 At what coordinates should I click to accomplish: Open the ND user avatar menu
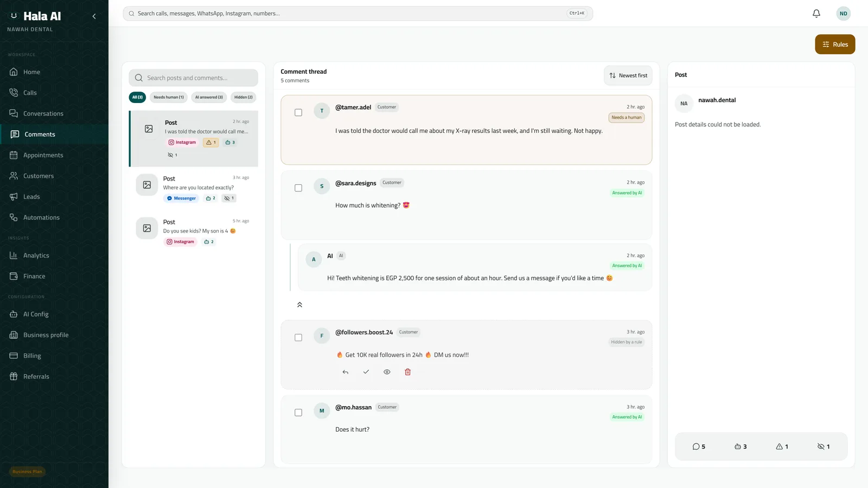click(x=843, y=14)
